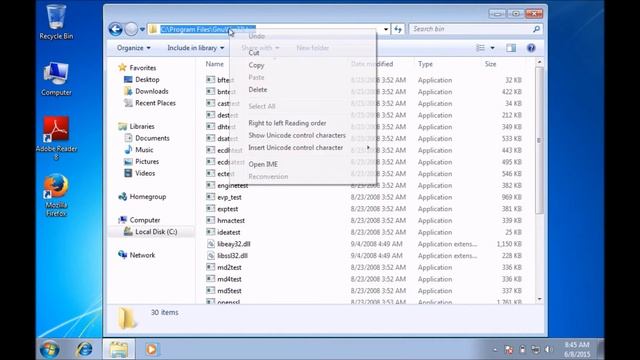
Task: Click the Explorer Forward arrow button
Action: [131, 29]
